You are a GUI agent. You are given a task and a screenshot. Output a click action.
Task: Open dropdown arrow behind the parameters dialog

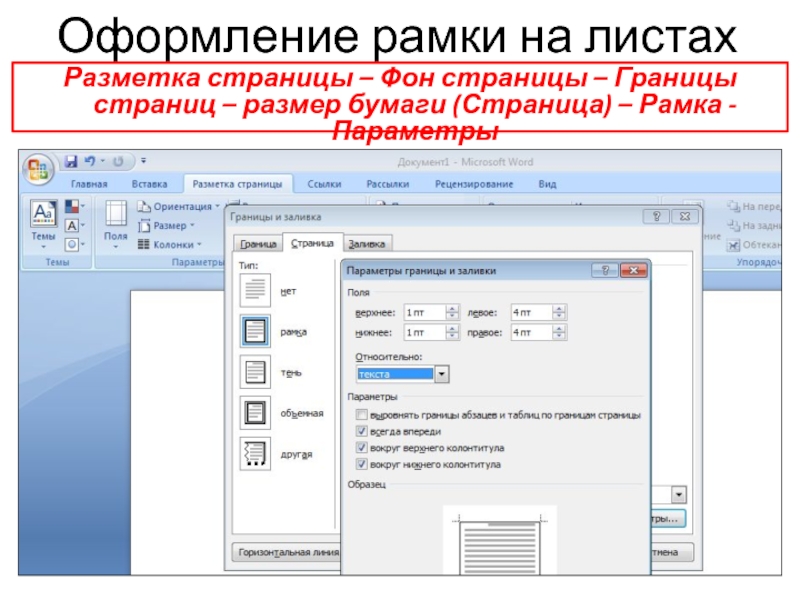pos(679,494)
